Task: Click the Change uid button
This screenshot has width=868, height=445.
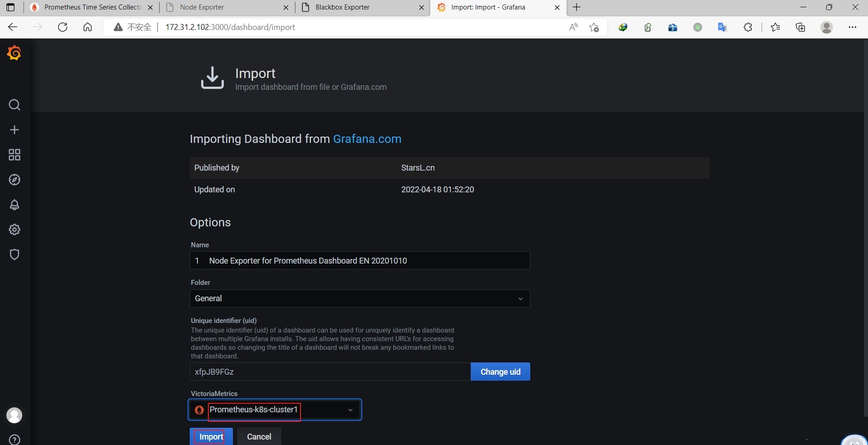Action: (500, 372)
